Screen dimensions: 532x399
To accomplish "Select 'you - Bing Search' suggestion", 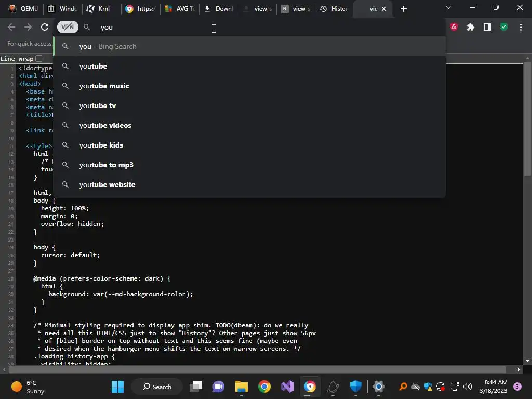I will point(249,46).
